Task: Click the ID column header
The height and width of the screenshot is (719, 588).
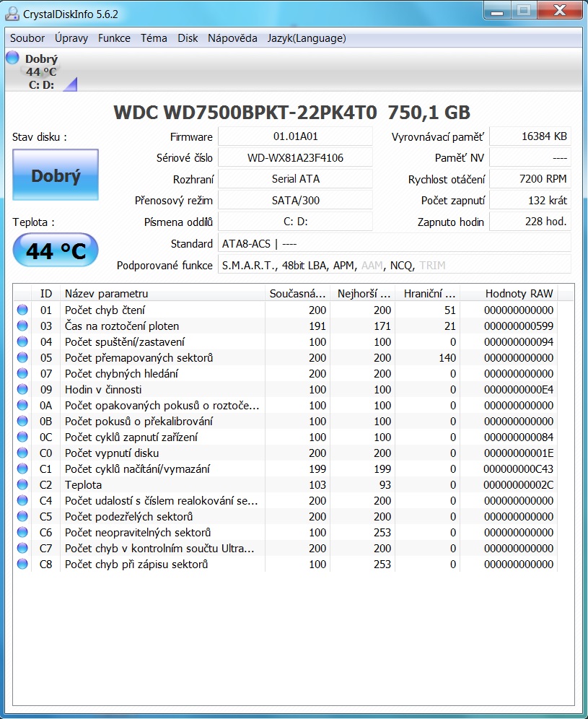Action: click(46, 294)
